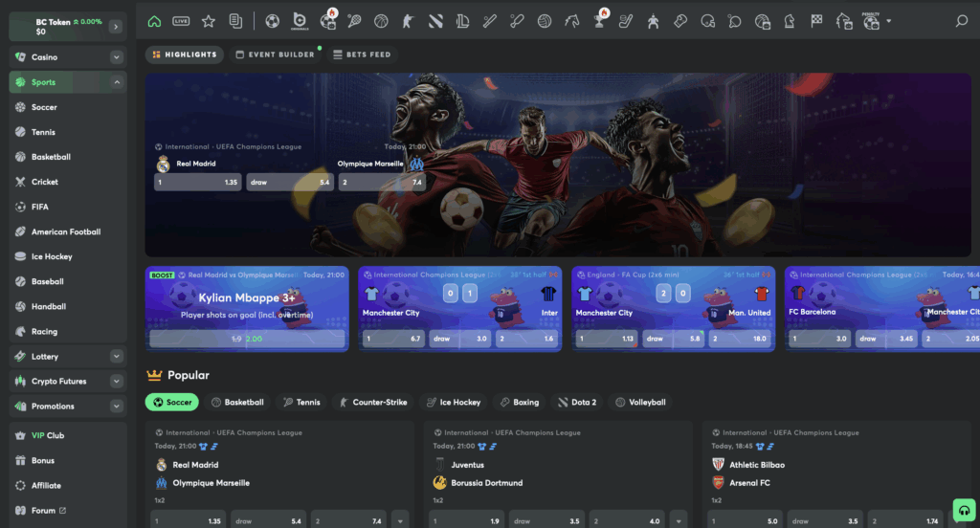Select volleyball icon in top bar
The width and height of the screenshot is (980, 528).
[x=545, y=21]
